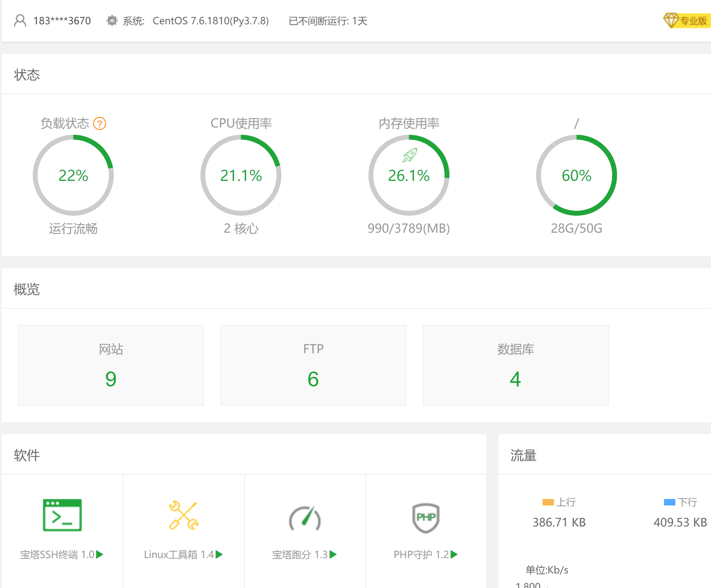Image resolution: width=711 pixels, height=588 pixels.
Task: Click the 宝塔SSH终端 1.0 link arrow
Action: [100, 554]
